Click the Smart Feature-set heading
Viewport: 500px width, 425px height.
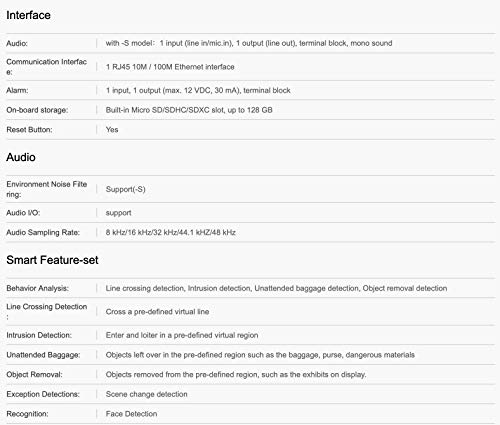[52, 260]
